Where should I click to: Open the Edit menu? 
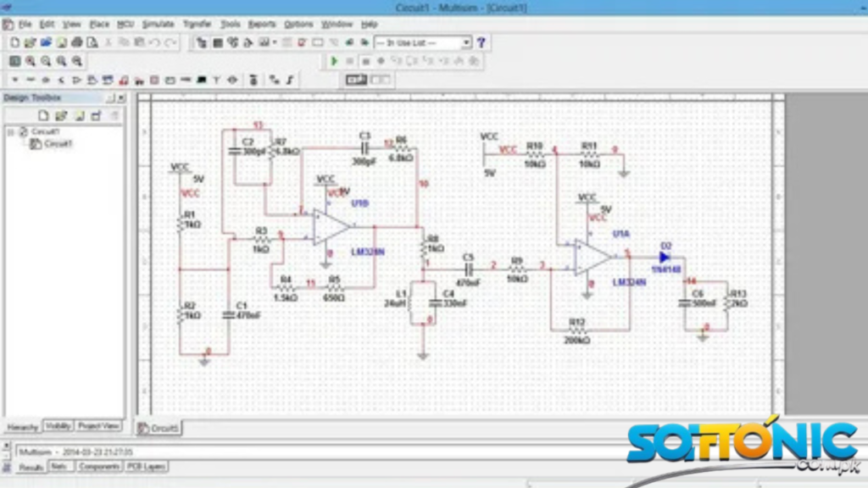47,25
